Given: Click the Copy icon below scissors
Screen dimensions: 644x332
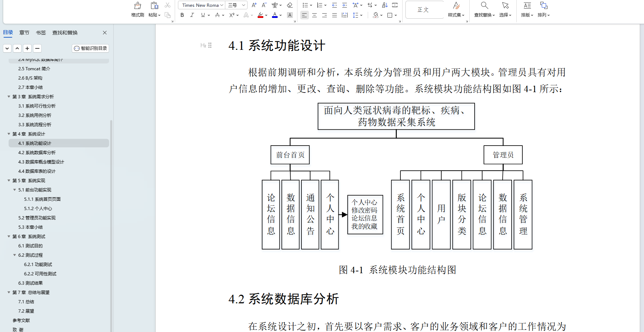Looking at the screenshot, I should tap(168, 15).
